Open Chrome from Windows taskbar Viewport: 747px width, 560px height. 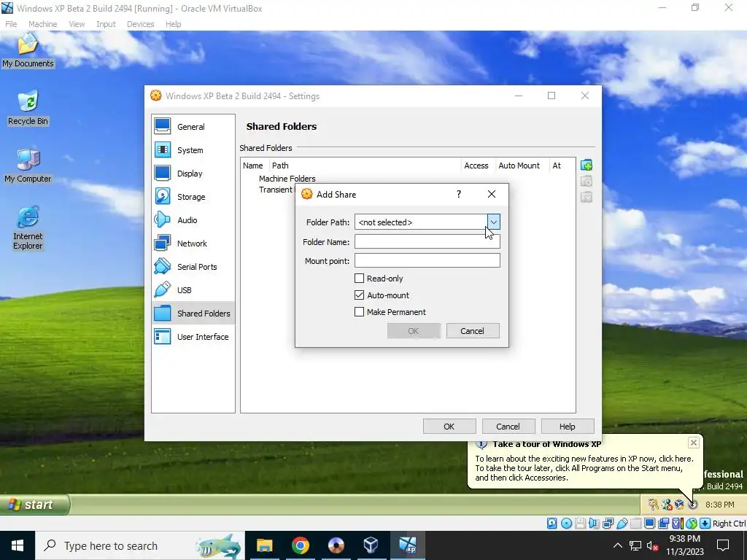pos(300,545)
